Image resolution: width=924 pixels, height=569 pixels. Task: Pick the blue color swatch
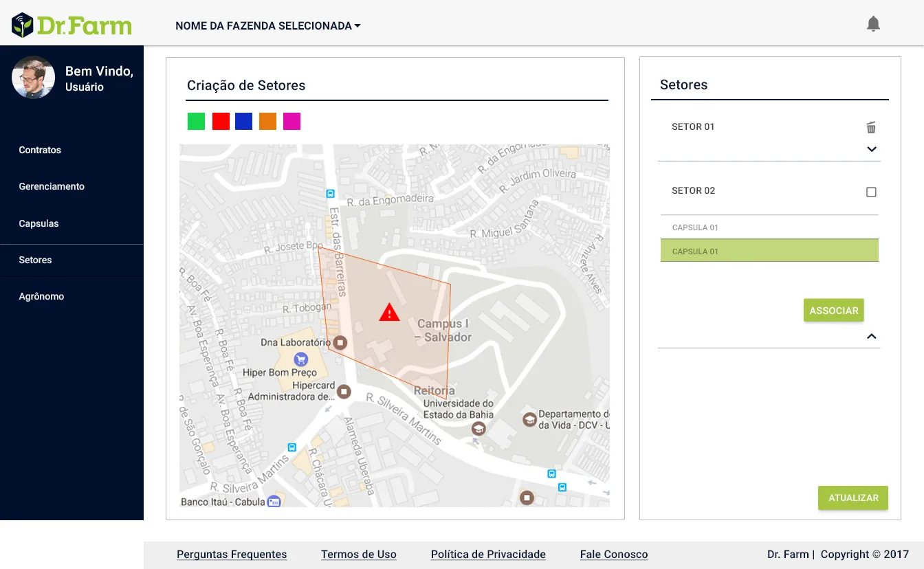(x=244, y=121)
